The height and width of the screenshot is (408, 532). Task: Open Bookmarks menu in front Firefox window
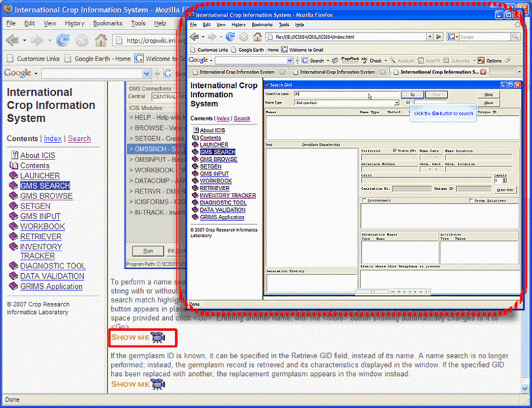click(x=262, y=25)
